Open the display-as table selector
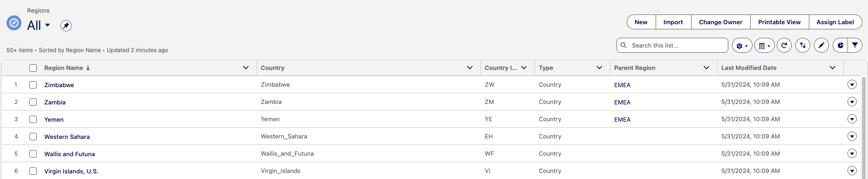This screenshot has width=868, height=179. 764,46
